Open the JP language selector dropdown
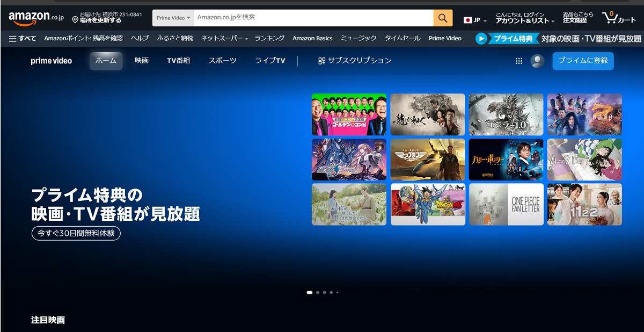The height and width of the screenshot is (332, 644). (x=474, y=18)
